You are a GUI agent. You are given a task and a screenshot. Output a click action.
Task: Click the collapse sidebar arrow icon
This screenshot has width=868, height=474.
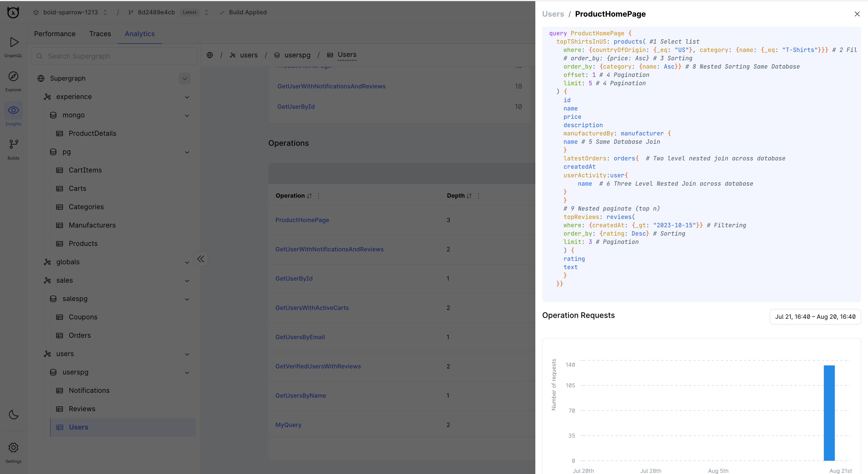[201, 259]
